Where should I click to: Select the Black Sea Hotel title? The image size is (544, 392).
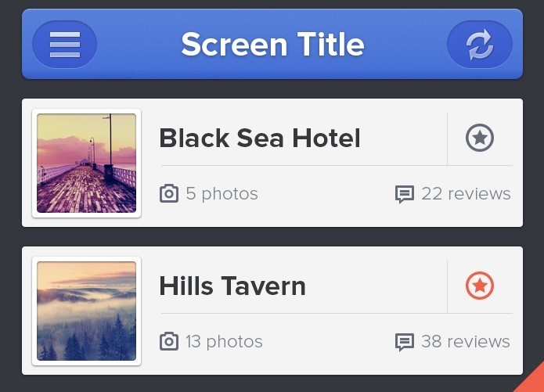[x=260, y=138]
